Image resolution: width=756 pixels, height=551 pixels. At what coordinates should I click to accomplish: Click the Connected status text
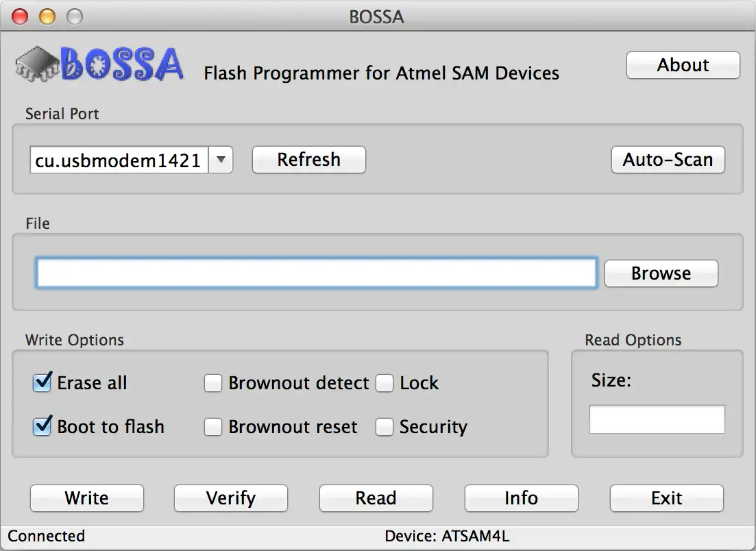click(47, 536)
